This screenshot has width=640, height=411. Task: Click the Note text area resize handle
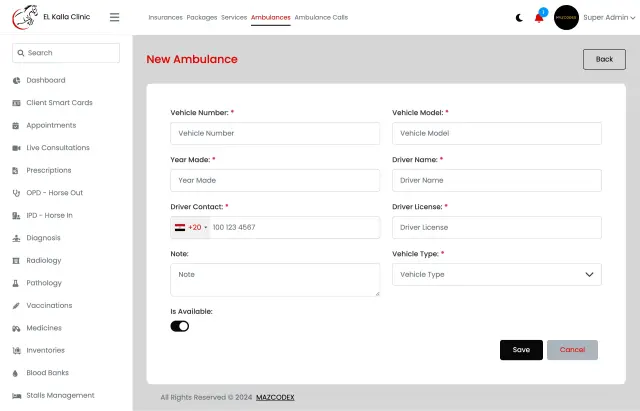pos(377,294)
